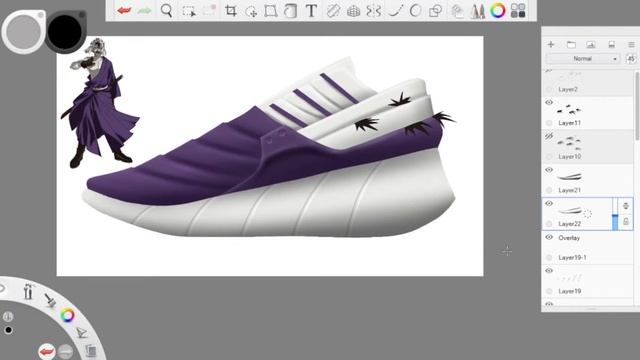Viewport: 640px width, 360px height.
Task: Open lagoon paint brush icon
Action: tap(51, 300)
